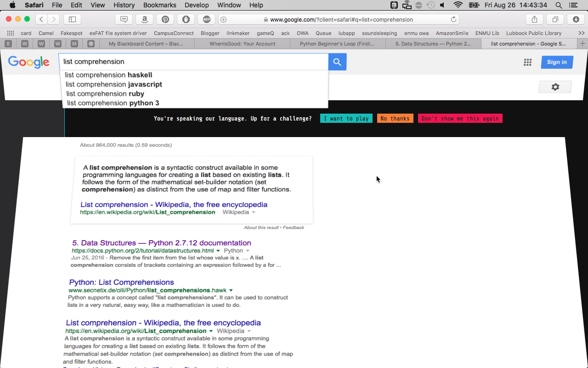
Task: Click into the Google search input field
Action: point(193,62)
